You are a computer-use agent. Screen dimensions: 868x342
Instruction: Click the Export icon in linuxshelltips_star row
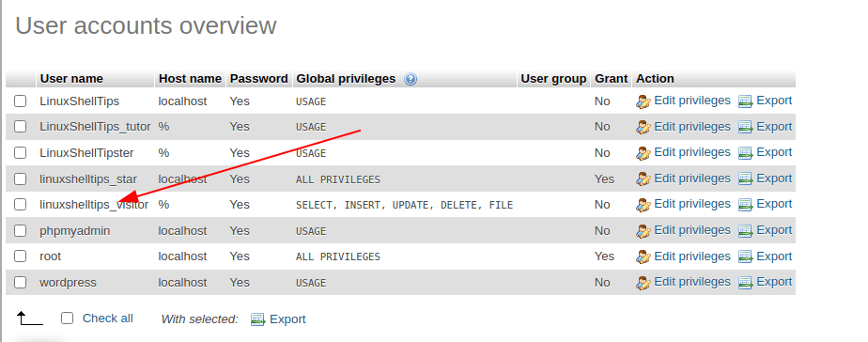tap(746, 179)
